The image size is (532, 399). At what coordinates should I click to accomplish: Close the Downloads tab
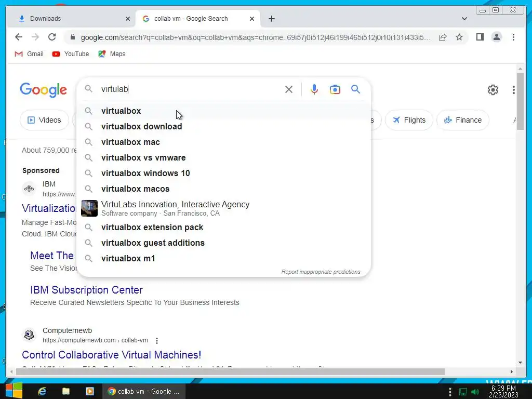tap(128, 19)
